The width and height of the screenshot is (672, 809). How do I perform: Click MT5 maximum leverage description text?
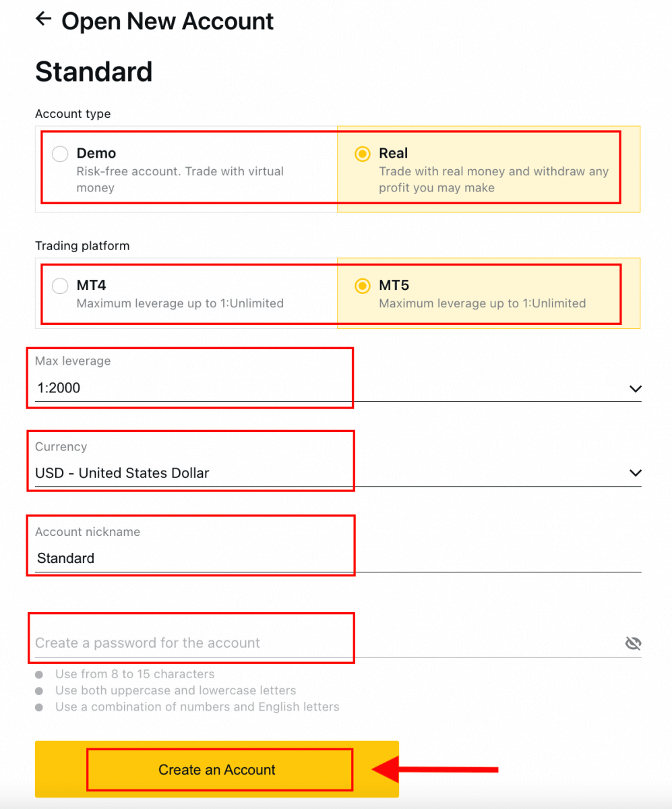click(x=482, y=303)
